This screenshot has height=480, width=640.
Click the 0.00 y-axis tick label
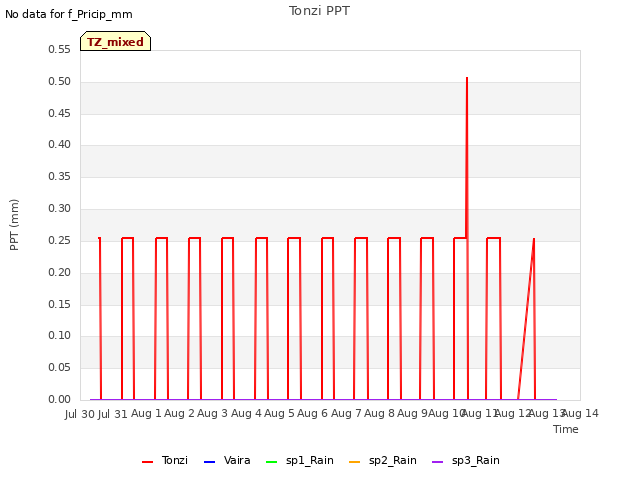point(60,399)
